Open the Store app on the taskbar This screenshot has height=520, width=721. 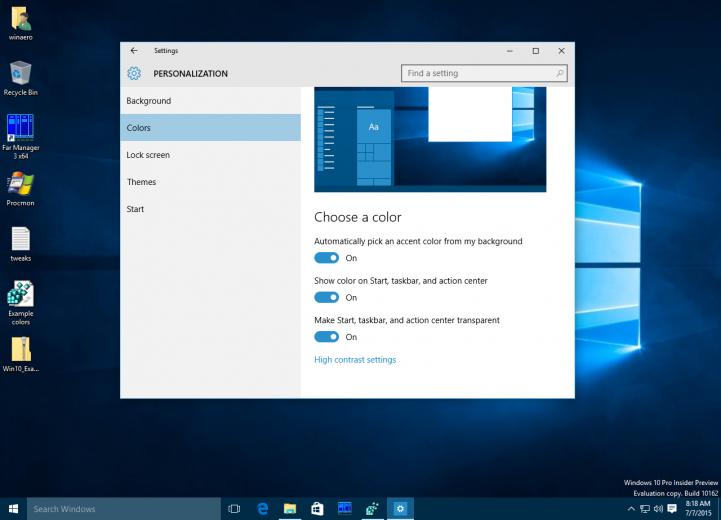(x=317, y=509)
